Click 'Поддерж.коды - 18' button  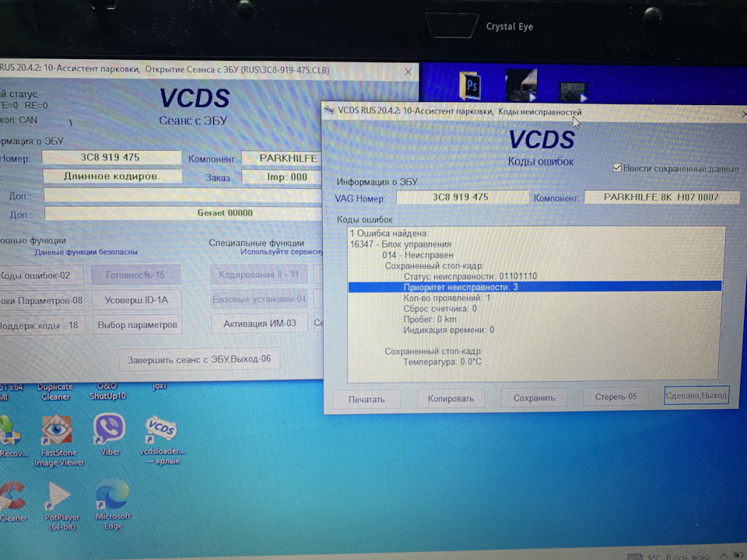[42, 326]
